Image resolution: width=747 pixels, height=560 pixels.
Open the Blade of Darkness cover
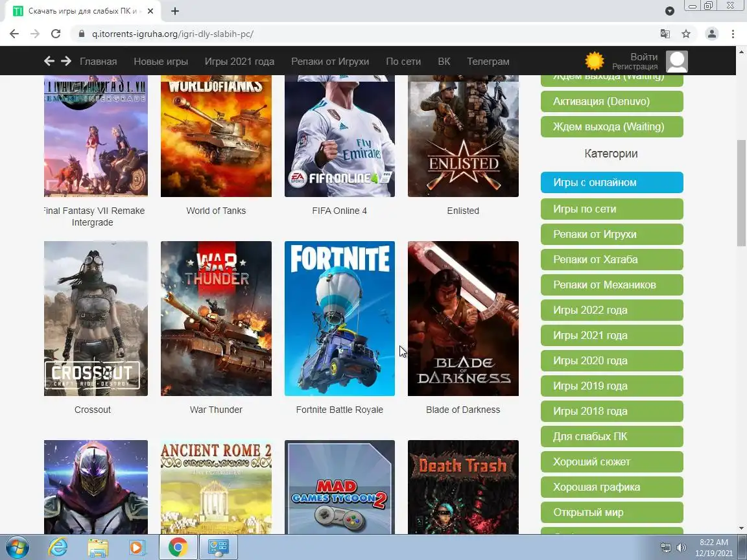[x=463, y=319]
